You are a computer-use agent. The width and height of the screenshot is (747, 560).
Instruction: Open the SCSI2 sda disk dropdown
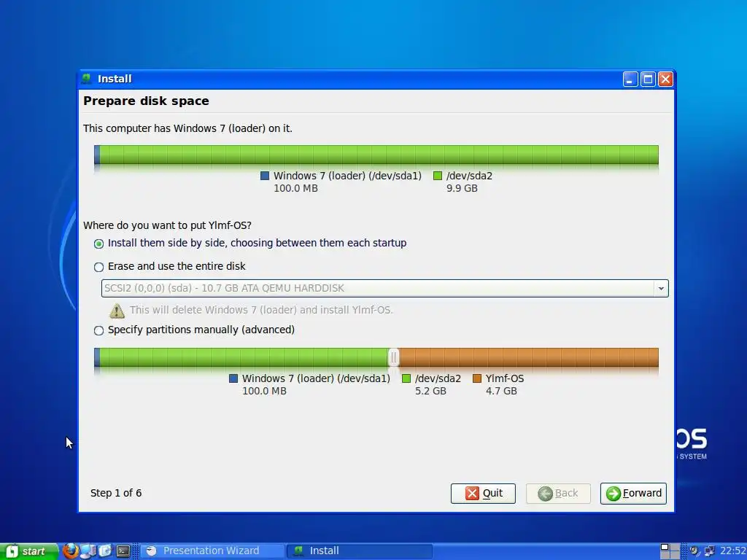[385, 288]
